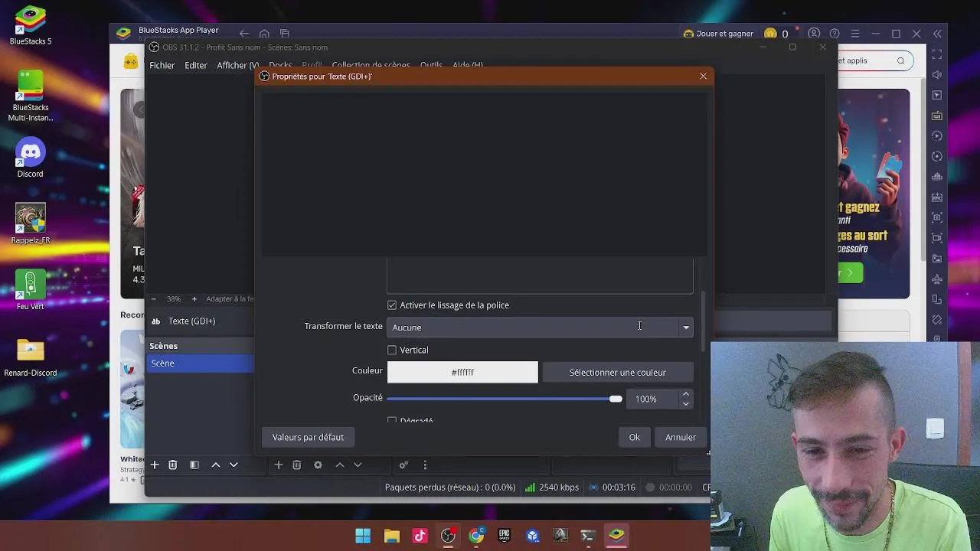This screenshot has width=980, height=551.
Task: Open the audio mixer three-dot menu
Action: pyautogui.click(x=425, y=465)
